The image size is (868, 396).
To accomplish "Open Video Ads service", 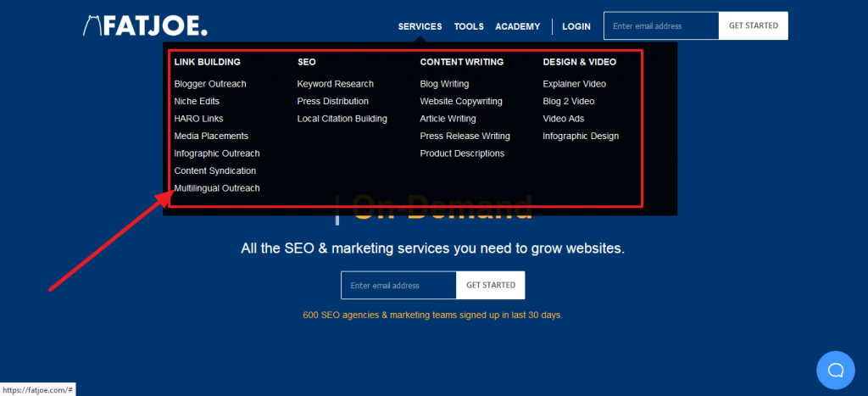I will (564, 119).
